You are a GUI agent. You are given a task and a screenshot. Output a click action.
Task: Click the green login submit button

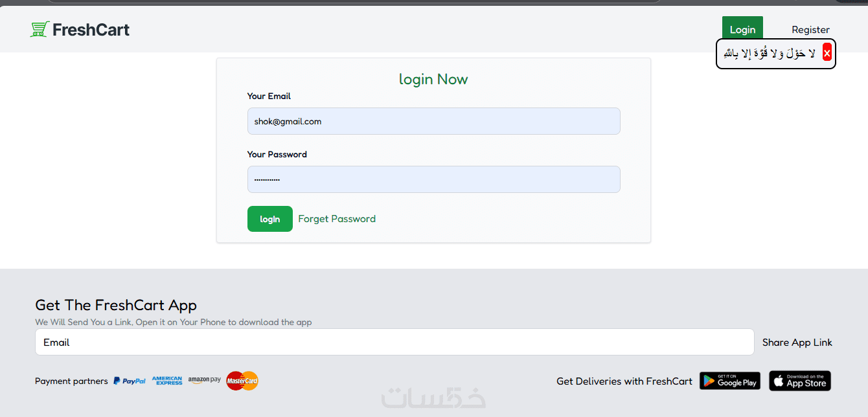coord(270,219)
